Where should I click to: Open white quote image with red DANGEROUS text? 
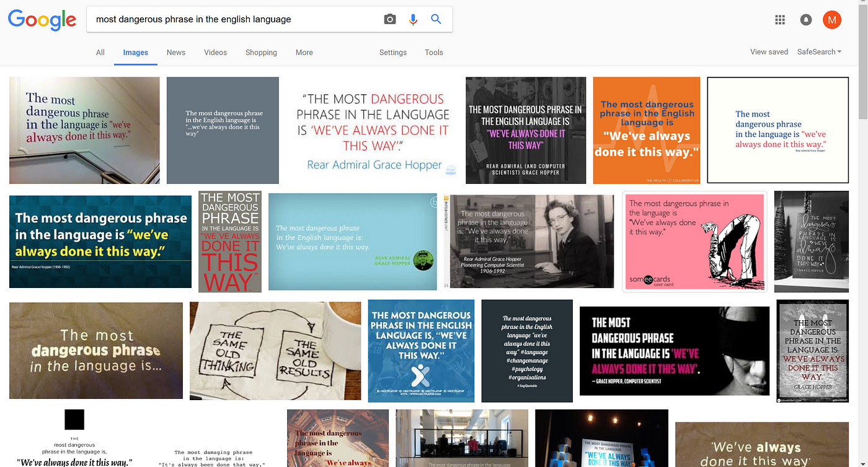coord(372,130)
